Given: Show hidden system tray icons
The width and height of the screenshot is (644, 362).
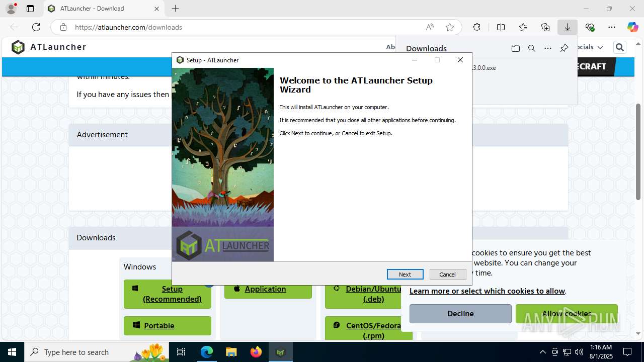Looking at the screenshot, I should pos(542,352).
